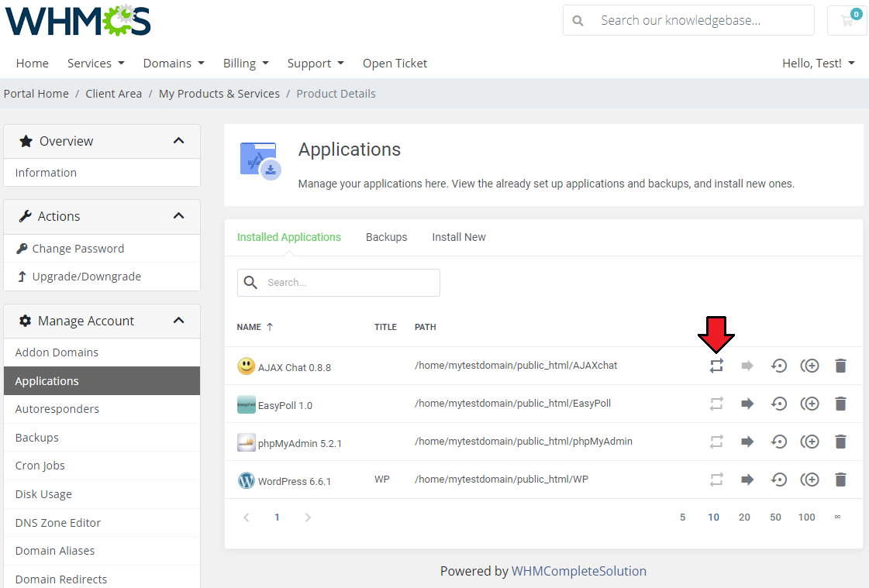Click the clone plus icon for WordPress
This screenshot has width=869, height=588.
810,480
